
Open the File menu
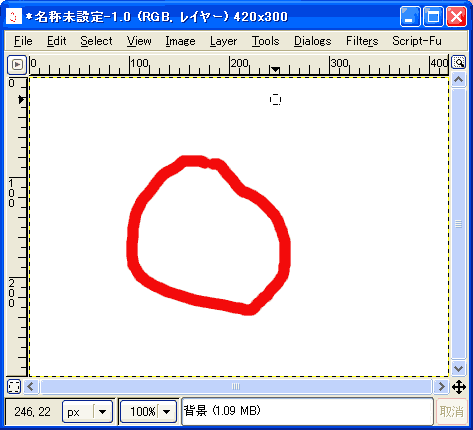pyautogui.click(x=23, y=41)
